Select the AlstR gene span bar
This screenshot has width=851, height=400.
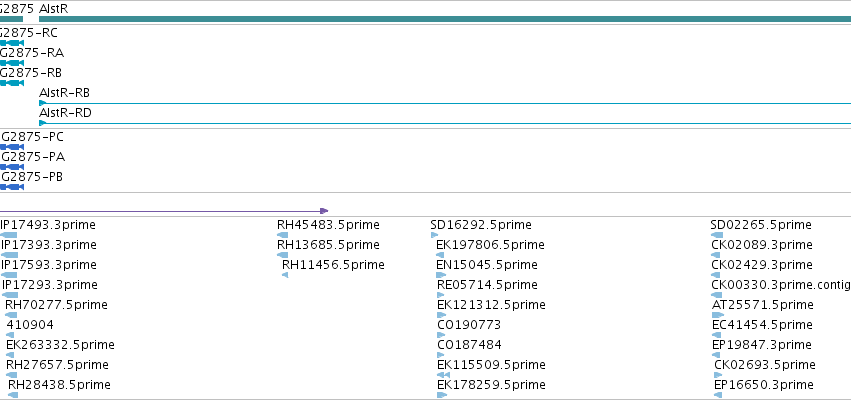click(x=445, y=19)
